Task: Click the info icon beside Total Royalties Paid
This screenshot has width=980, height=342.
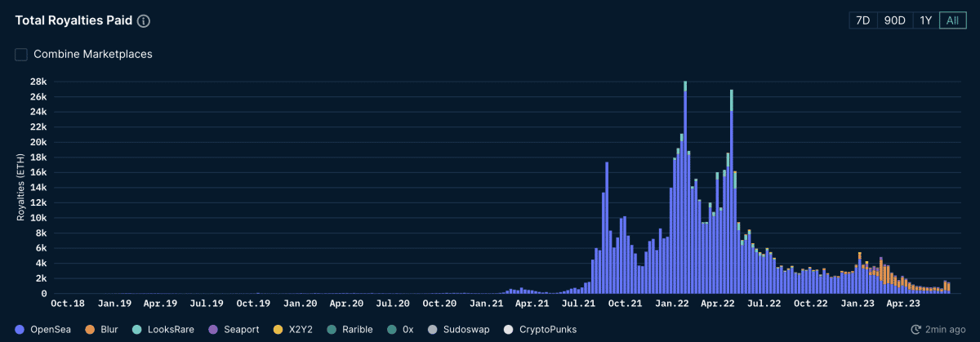Action: point(144,21)
